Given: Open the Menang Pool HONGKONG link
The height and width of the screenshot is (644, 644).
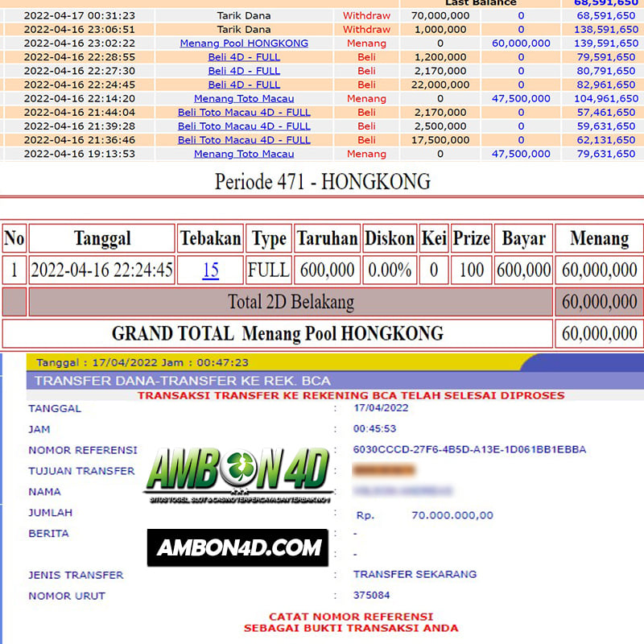Looking at the screenshot, I should click(244, 43).
